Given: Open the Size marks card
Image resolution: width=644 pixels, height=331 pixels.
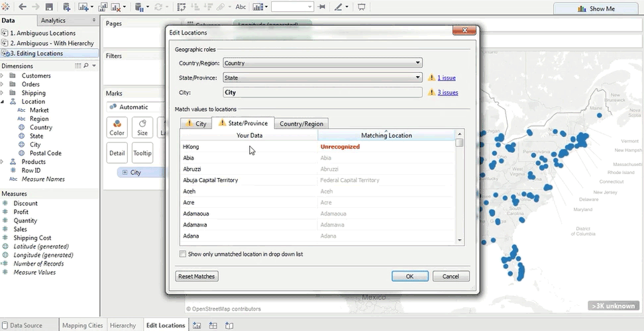Looking at the screenshot, I should pos(142,127).
